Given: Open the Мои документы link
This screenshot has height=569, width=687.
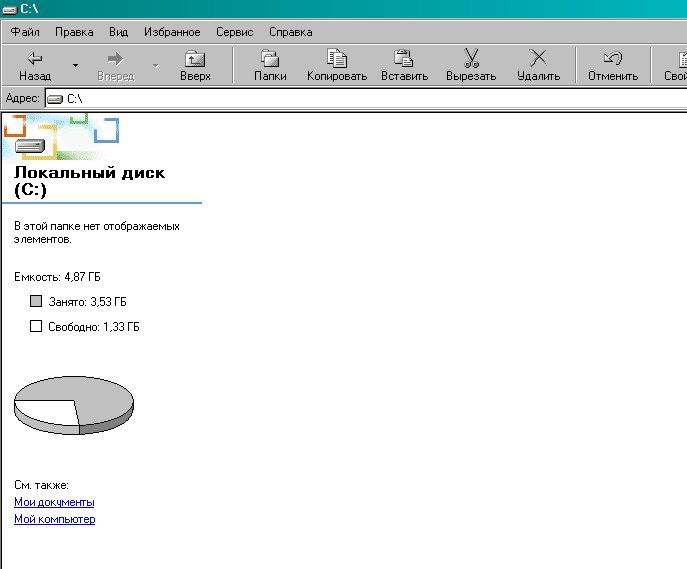Looking at the screenshot, I should click(54, 502).
